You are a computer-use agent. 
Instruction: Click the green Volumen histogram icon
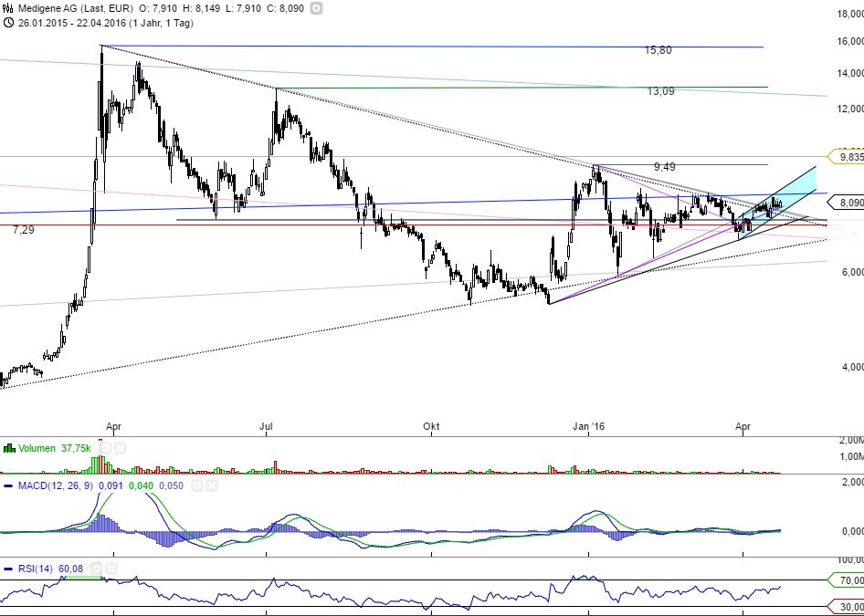pos(8,448)
